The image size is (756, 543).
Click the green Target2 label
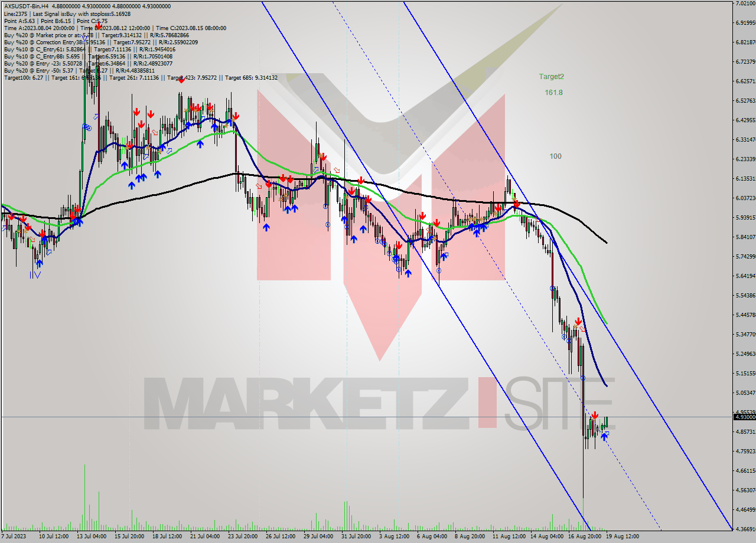[551, 77]
